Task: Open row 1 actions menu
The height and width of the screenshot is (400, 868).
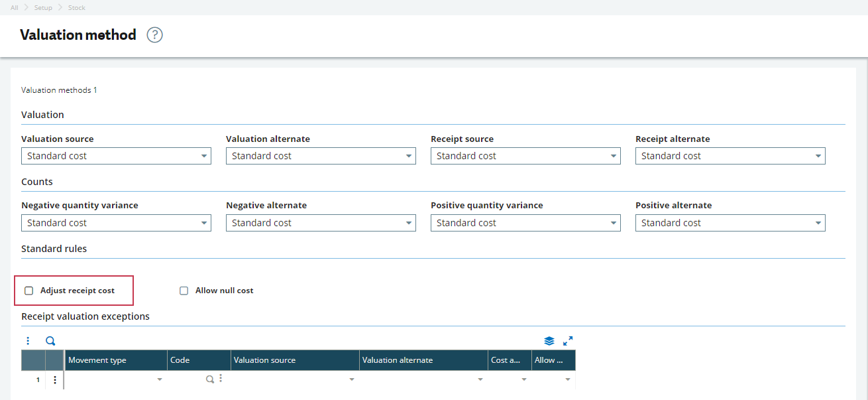Action: pos(54,380)
